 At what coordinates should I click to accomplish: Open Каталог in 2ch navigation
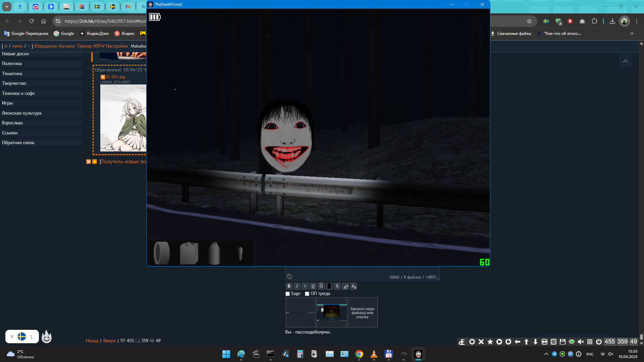click(x=67, y=46)
